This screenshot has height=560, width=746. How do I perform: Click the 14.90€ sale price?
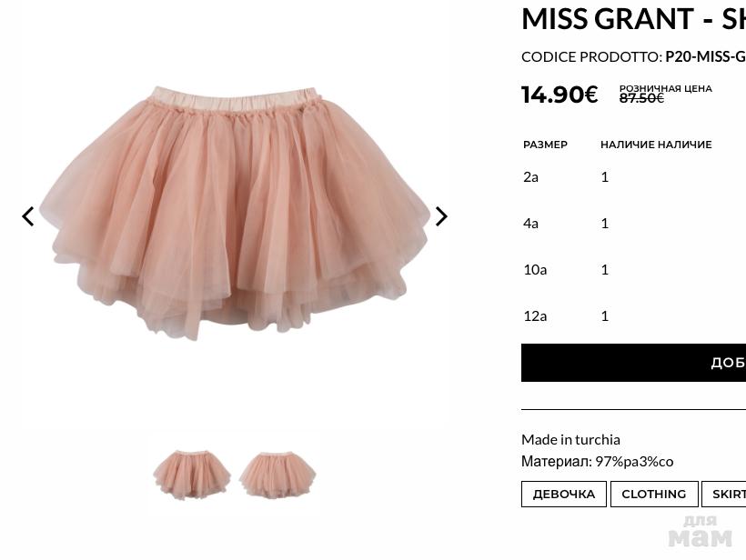click(559, 95)
